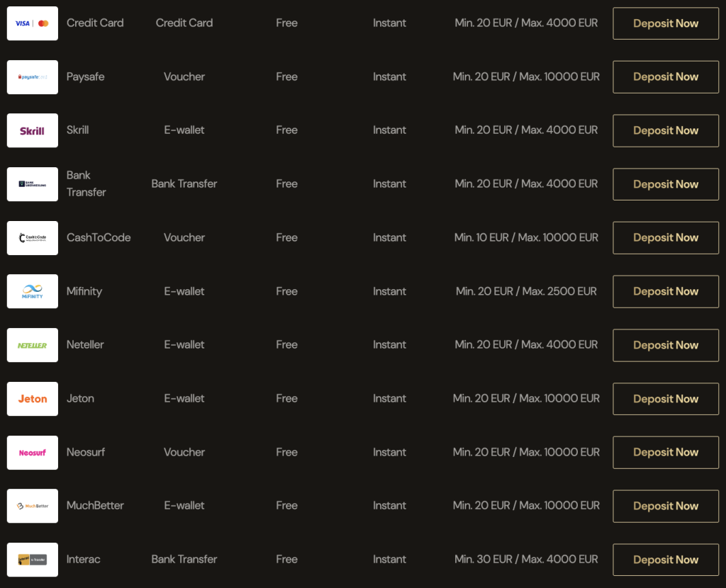Deposit Now using Mifinity
This screenshot has width=726, height=588.
[666, 291]
